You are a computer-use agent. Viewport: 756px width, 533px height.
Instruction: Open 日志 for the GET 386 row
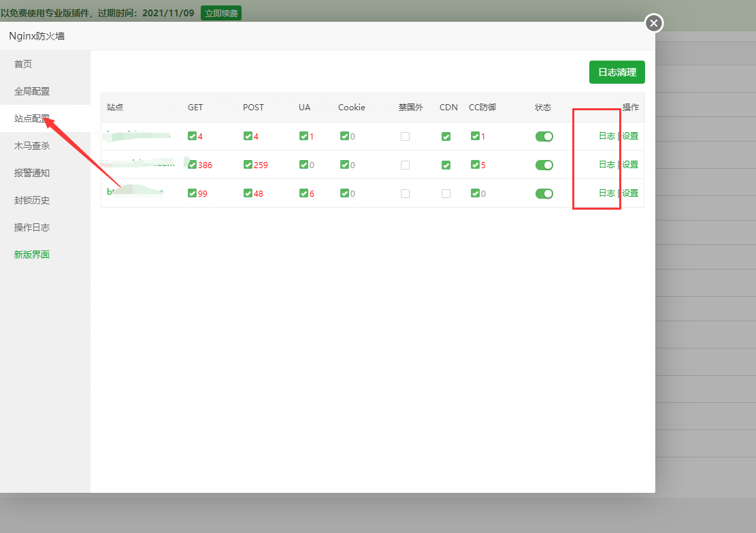coord(606,165)
